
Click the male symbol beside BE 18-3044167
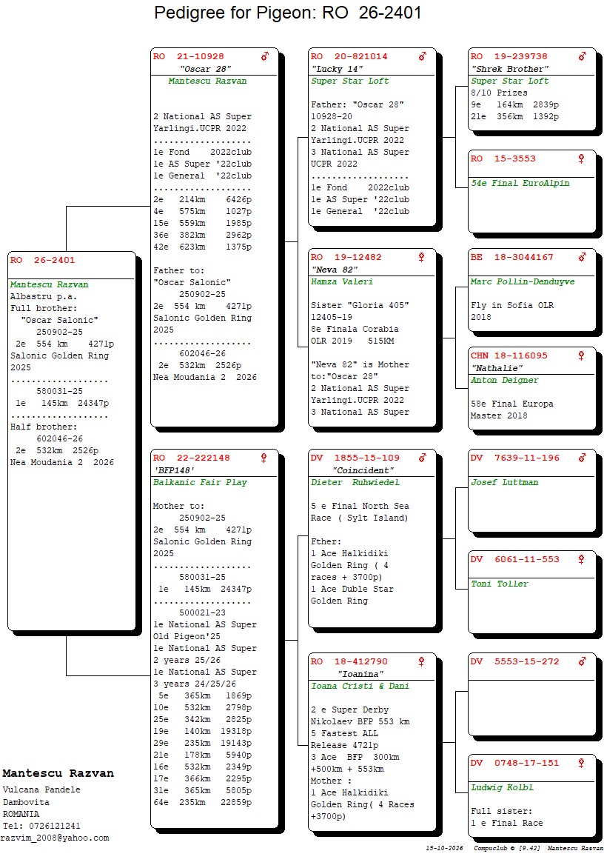coord(583,257)
